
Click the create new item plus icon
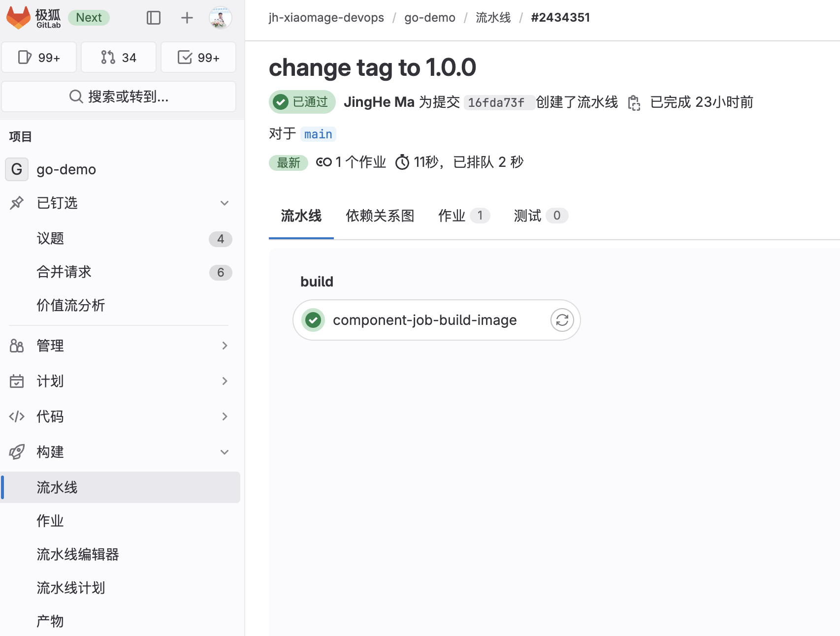pos(187,18)
